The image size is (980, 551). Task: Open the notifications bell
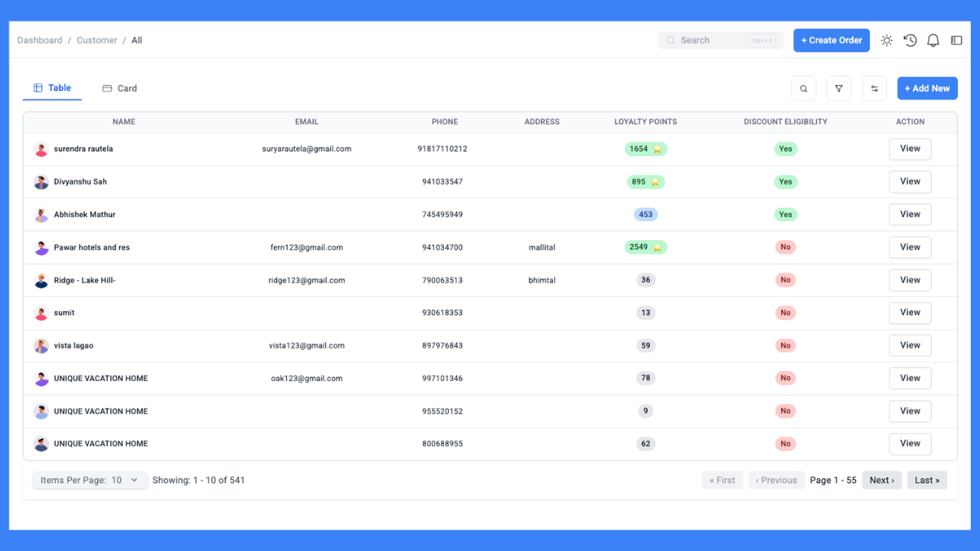tap(933, 40)
